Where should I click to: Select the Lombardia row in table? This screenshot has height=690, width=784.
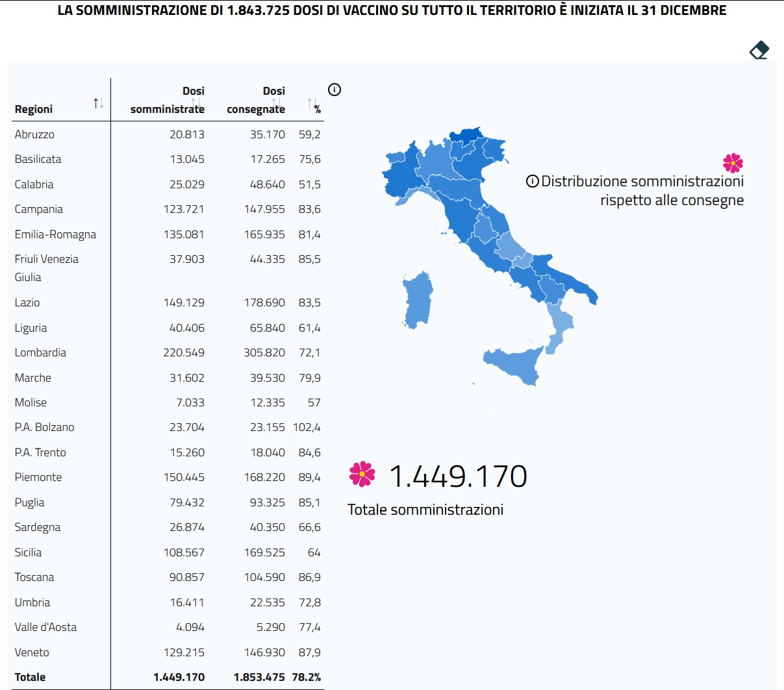168,352
